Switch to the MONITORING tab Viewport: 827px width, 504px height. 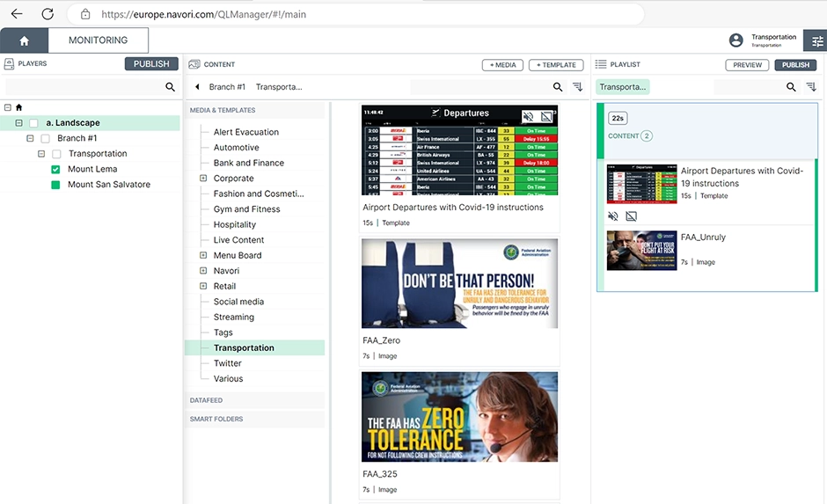point(99,40)
